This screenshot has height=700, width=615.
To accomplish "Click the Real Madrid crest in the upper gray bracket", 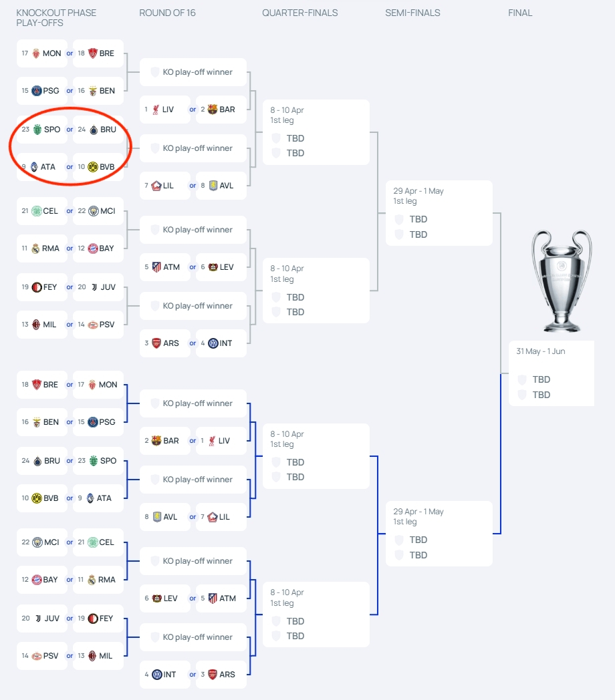I will point(35,248).
